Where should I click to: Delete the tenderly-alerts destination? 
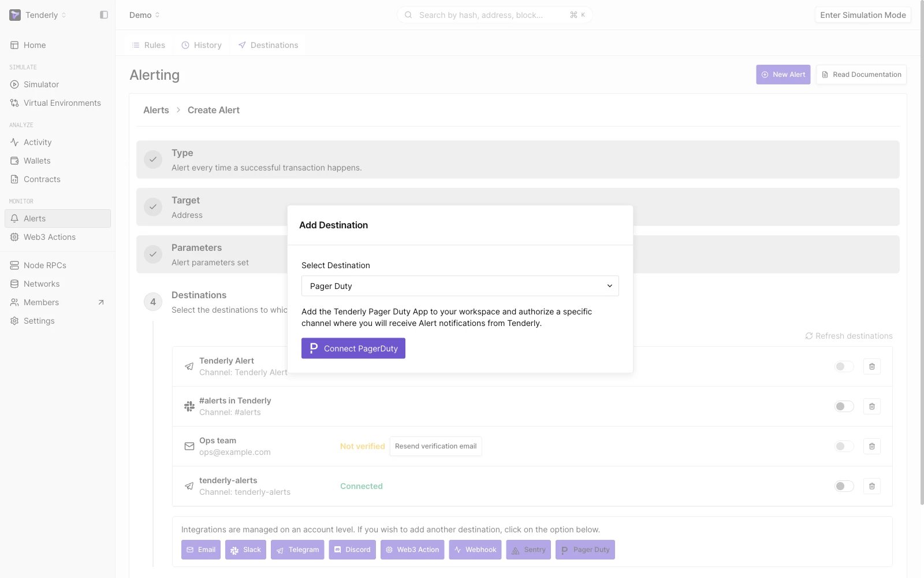tap(872, 486)
